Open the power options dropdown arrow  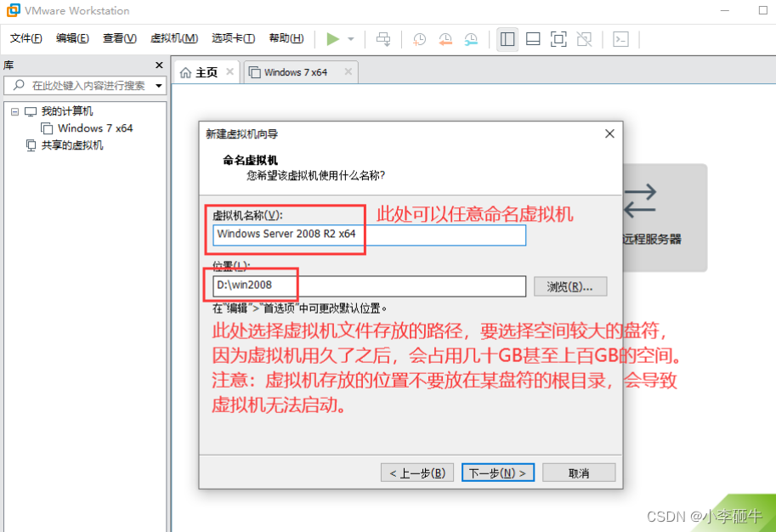(x=351, y=39)
